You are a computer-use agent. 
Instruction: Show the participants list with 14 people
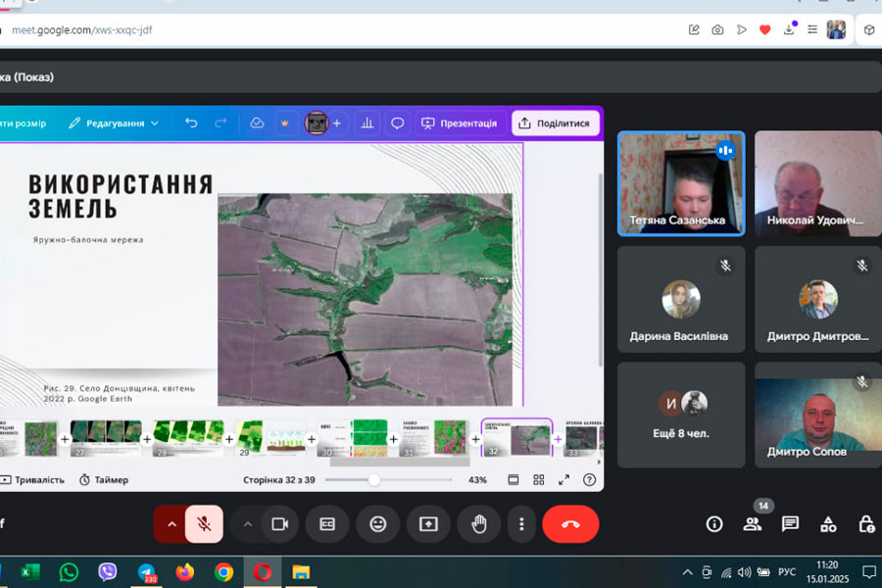click(752, 524)
